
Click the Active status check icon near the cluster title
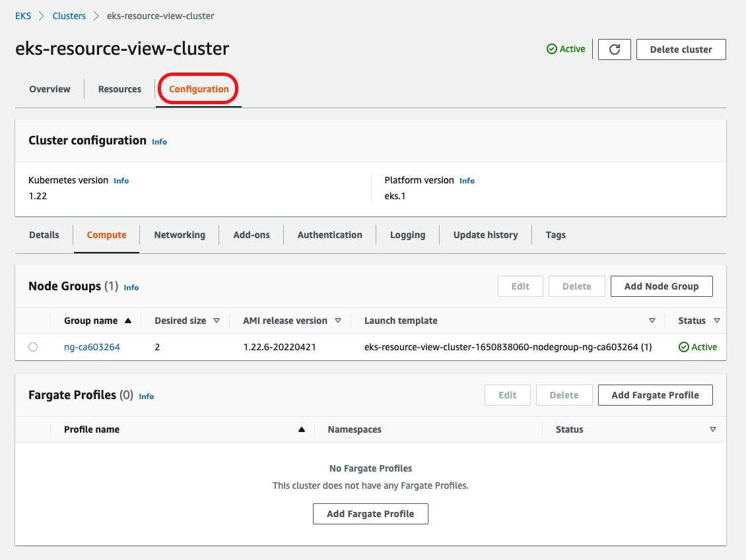click(551, 49)
